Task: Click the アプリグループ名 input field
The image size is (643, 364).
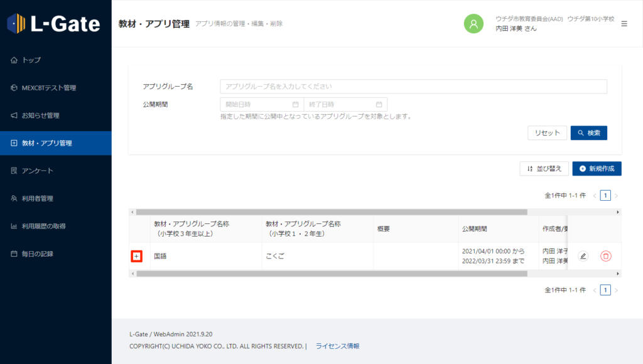Action: (x=413, y=87)
